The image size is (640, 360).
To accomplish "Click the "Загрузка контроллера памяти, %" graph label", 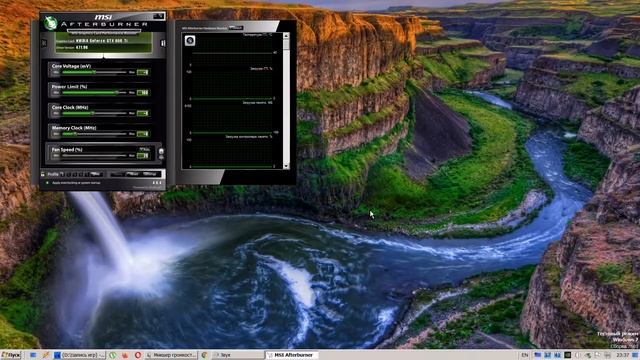I will point(249,137).
